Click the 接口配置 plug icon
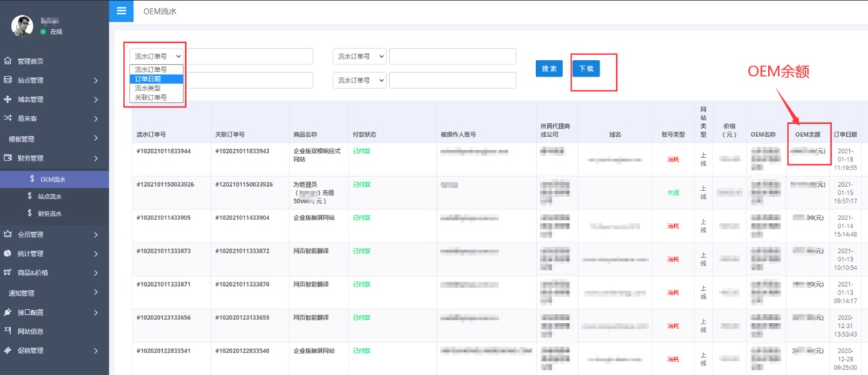Image resolution: width=868 pixels, height=375 pixels. point(8,312)
